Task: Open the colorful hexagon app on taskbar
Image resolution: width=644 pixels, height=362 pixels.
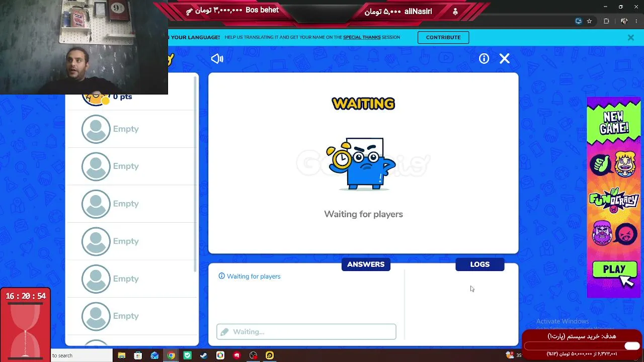Action: [x=220, y=355]
